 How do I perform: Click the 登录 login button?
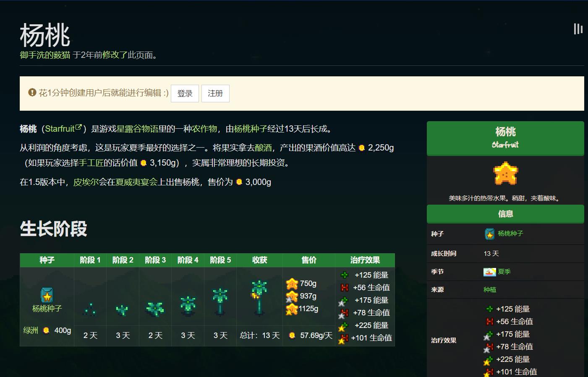click(x=185, y=93)
